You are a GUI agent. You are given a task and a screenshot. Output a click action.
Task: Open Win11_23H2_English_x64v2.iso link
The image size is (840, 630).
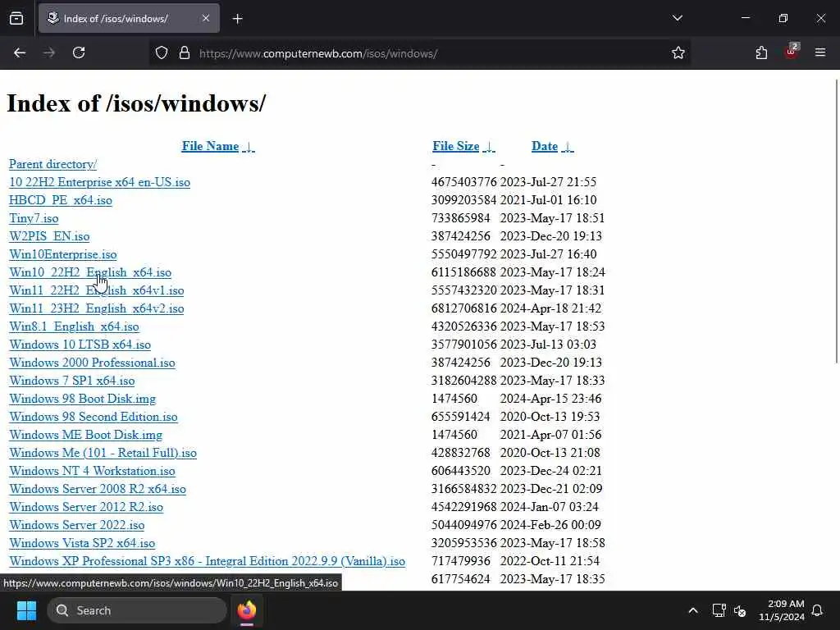pos(97,308)
